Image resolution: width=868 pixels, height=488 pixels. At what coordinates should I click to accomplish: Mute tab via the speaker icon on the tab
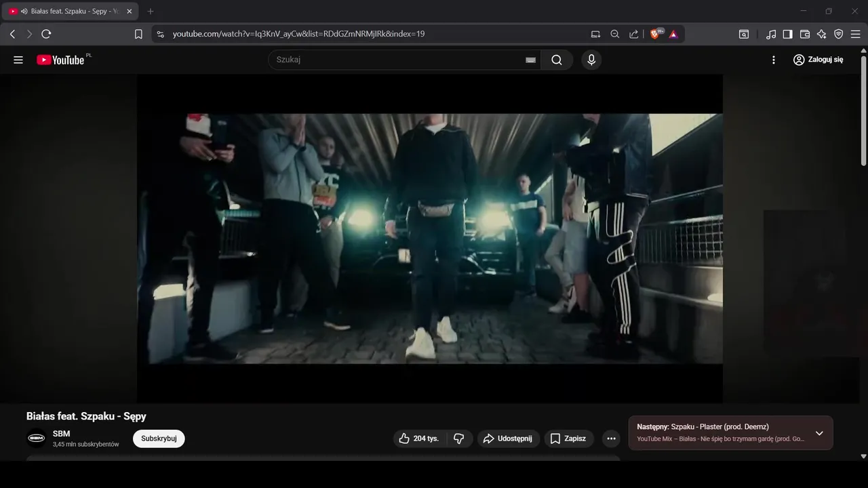pos(24,12)
